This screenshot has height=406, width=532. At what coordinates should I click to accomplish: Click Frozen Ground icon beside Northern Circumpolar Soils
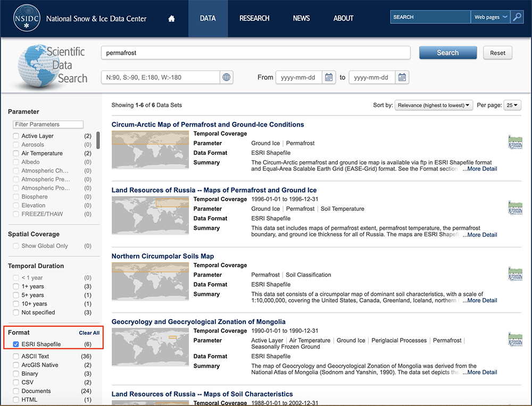[515, 274]
